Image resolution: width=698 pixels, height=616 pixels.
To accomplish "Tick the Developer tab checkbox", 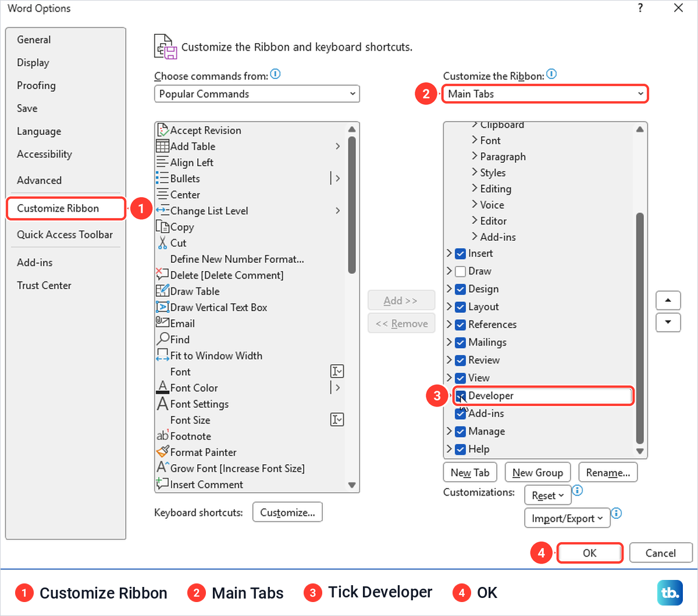I will [x=460, y=396].
